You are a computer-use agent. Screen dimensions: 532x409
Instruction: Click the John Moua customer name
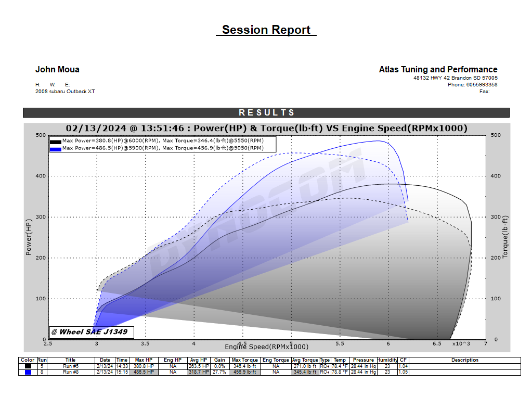point(57,70)
